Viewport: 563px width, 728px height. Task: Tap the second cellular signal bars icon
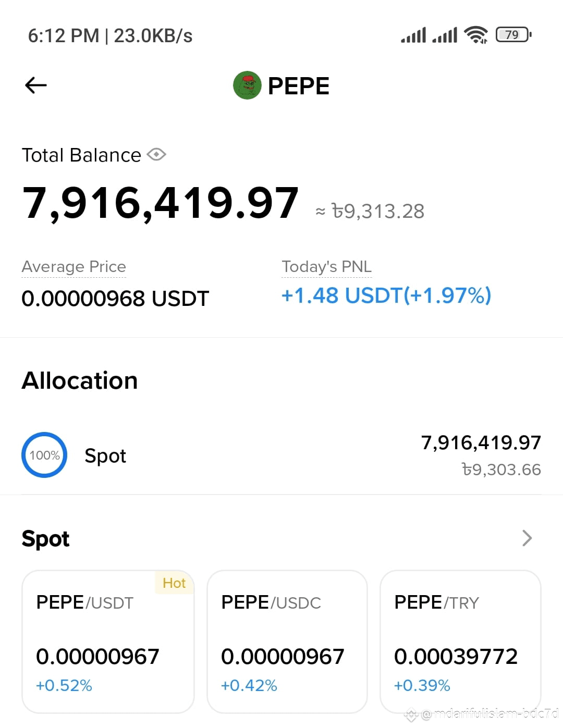pyautogui.click(x=445, y=35)
